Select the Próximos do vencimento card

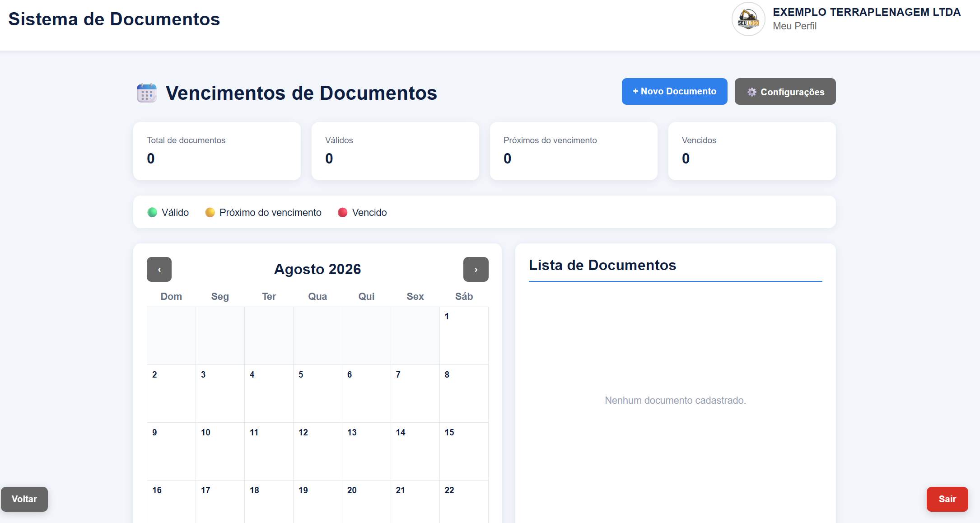tap(574, 151)
